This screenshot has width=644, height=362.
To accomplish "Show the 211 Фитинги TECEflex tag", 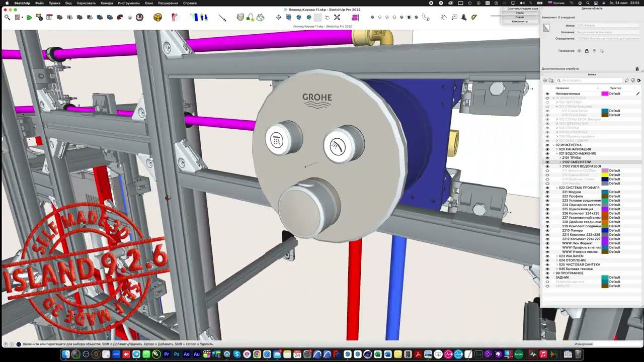I will pyautogui.click(x=547, y=170).
